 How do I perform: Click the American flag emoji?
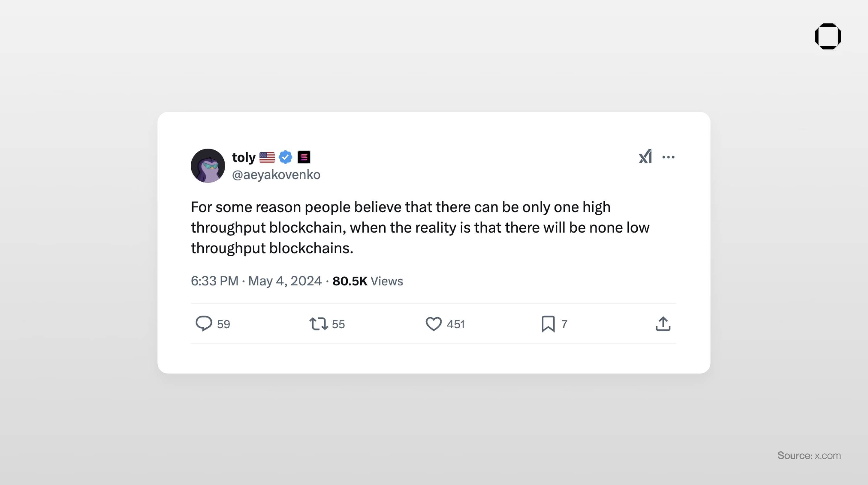pos(267,157)
